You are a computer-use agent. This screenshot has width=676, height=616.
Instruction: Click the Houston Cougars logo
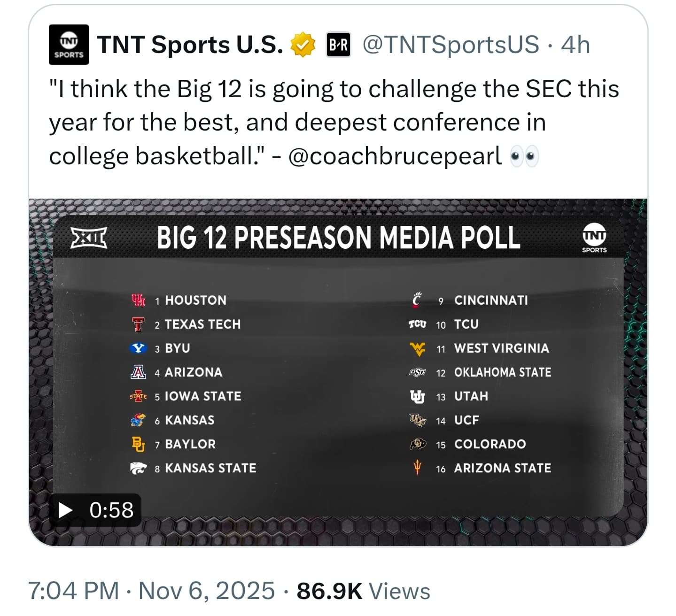(138, 300)
